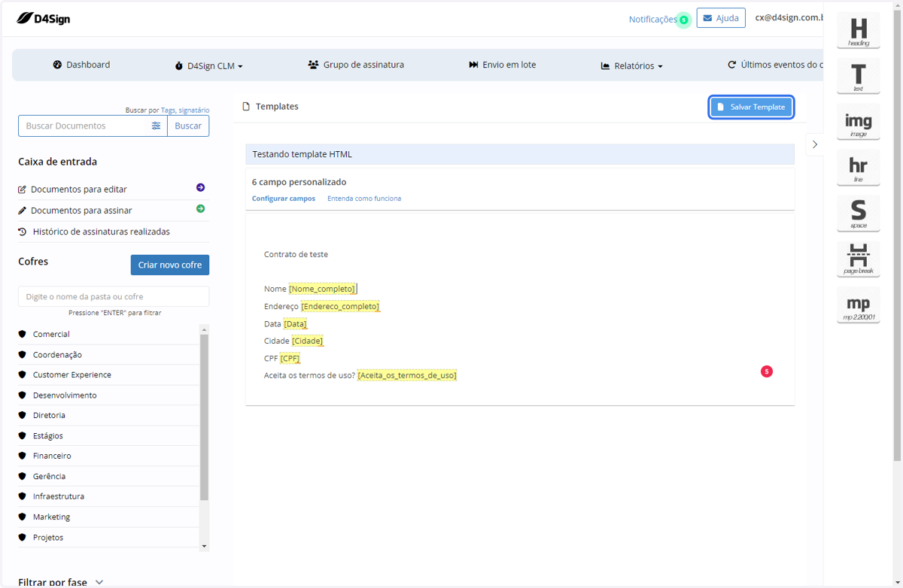Insert a heading block from the sidebar
The image size is (903, 588).
click(x=859, y=31)
